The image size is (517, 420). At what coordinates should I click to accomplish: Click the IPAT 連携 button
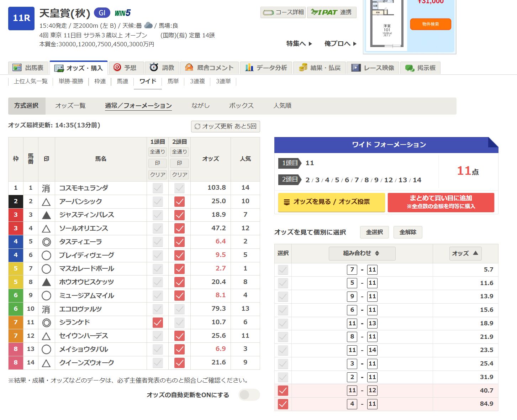tap(331, 12)
